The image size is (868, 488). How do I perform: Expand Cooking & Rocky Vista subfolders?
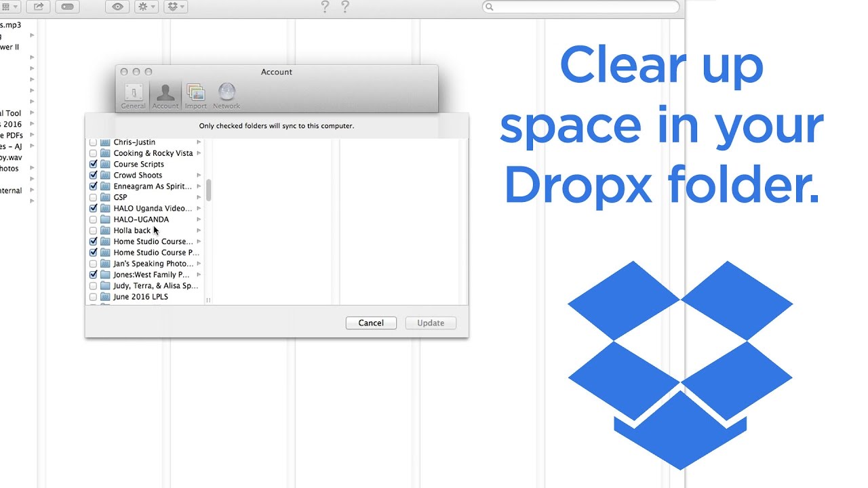(x=199, y=153)
